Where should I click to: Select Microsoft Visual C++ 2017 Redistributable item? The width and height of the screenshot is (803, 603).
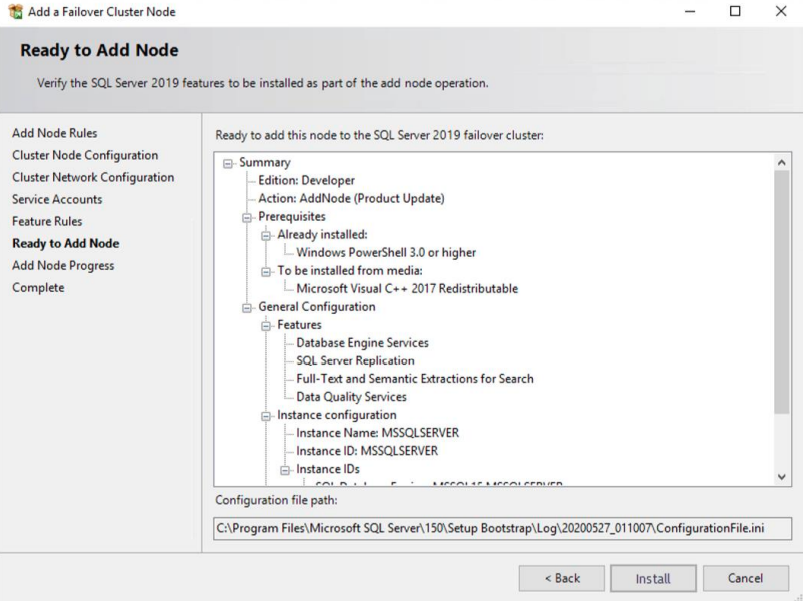pos(407,288)
